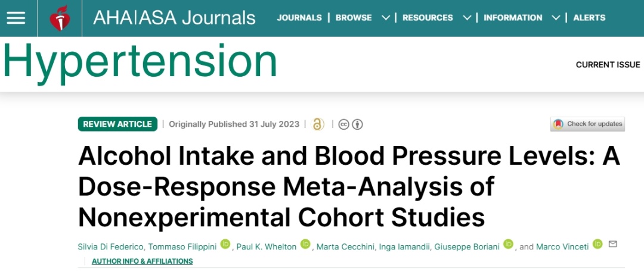Click the Review Article badge
644x275 pixels.
click(x=117, y=124)
